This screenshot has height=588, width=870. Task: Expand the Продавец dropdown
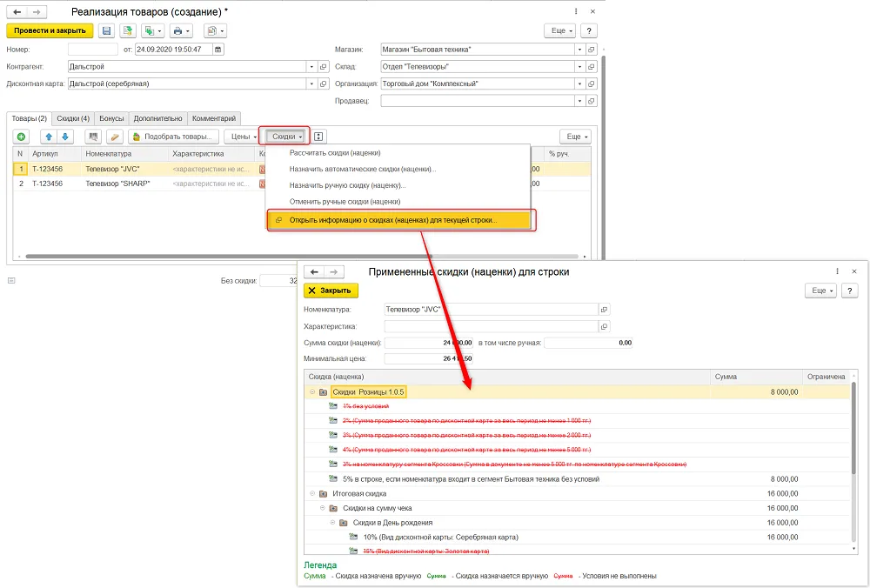tap(579, 101)
